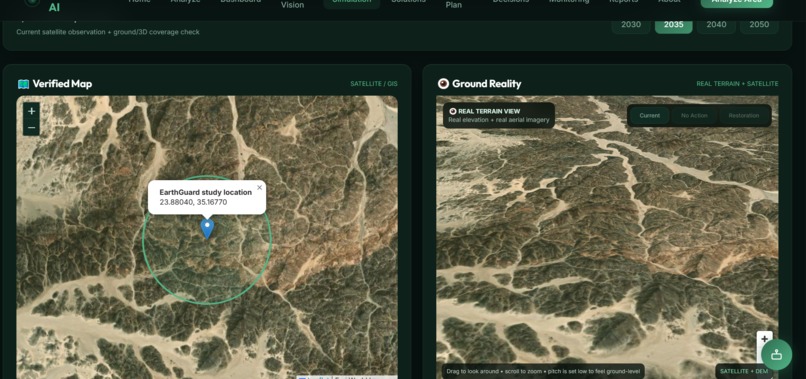806x379 pixels.
Task: Select the 2035 projection year
Action: [x=673, y=24]
